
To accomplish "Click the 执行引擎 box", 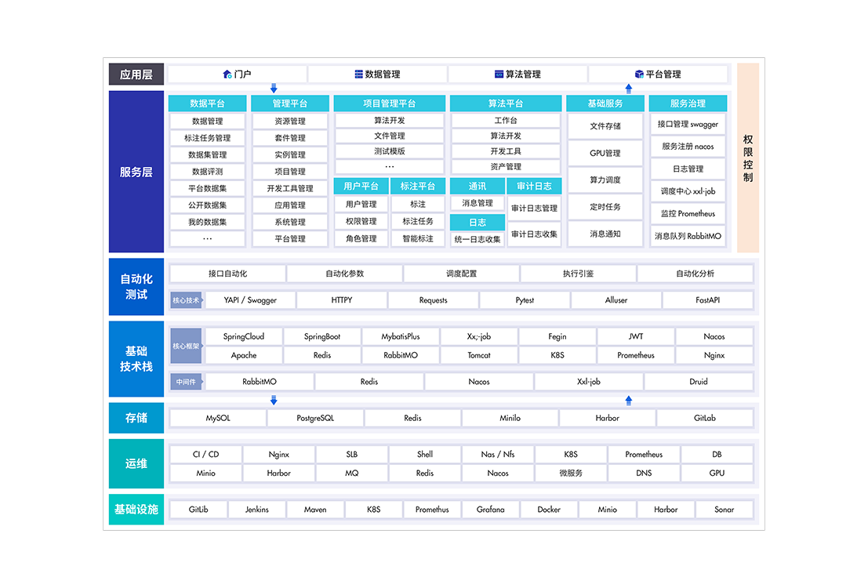I will 579,274.
